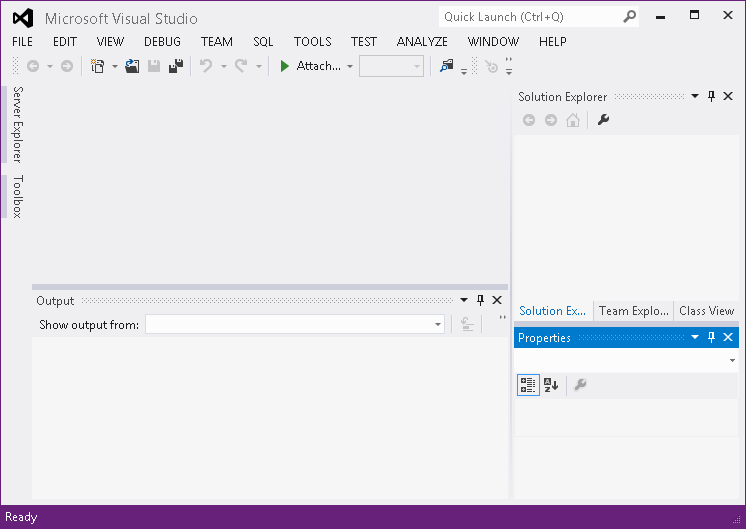Screen dimensions: 746x529
Task: Click the Find in Files toolbar icon
Action: (x=446, y=66)
